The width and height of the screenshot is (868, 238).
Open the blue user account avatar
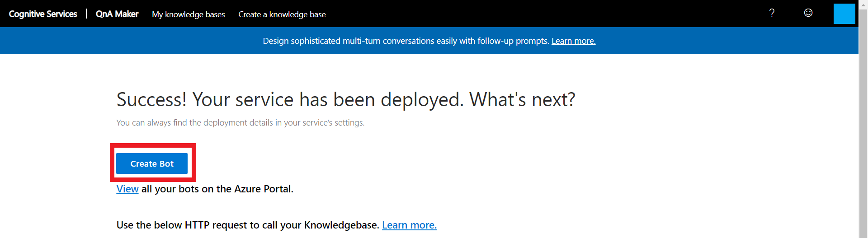tap(844, 14)
